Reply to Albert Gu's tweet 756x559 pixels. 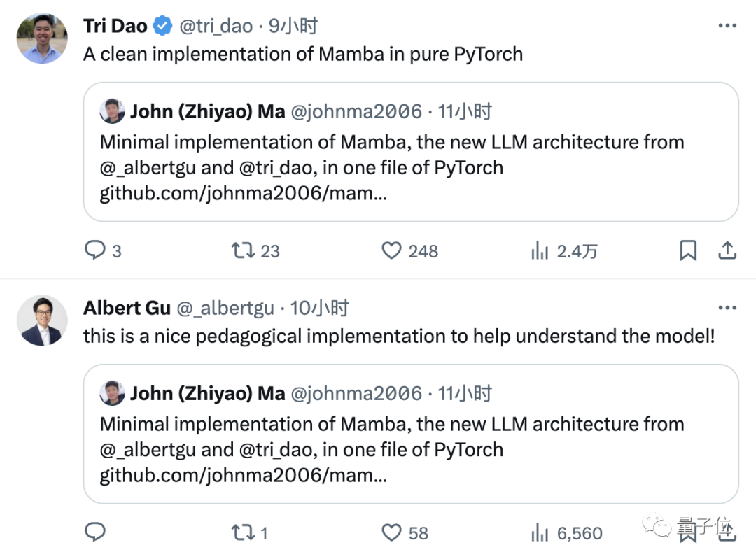click(95, 532)
